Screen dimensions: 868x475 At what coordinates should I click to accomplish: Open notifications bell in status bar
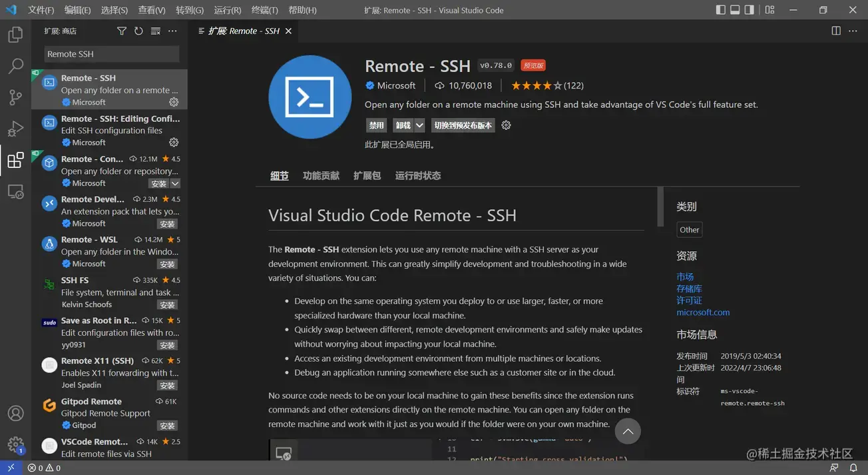[854, 468]
